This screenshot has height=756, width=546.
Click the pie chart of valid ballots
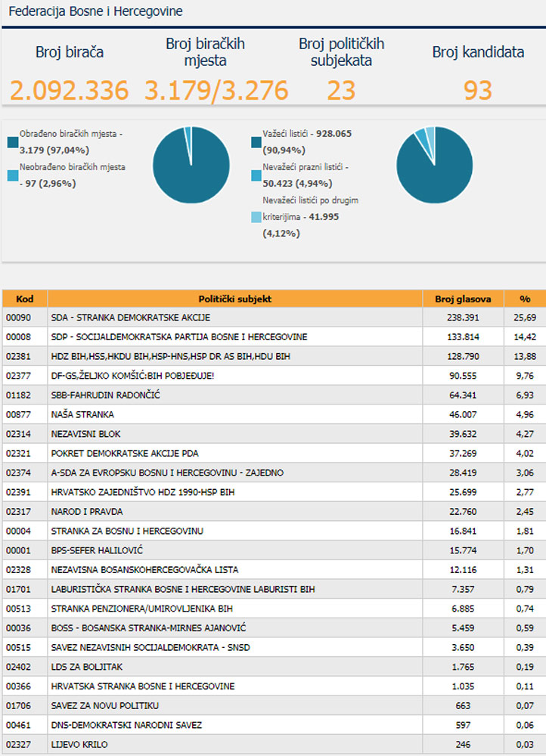pyautogui.click(x=435, y=165)
